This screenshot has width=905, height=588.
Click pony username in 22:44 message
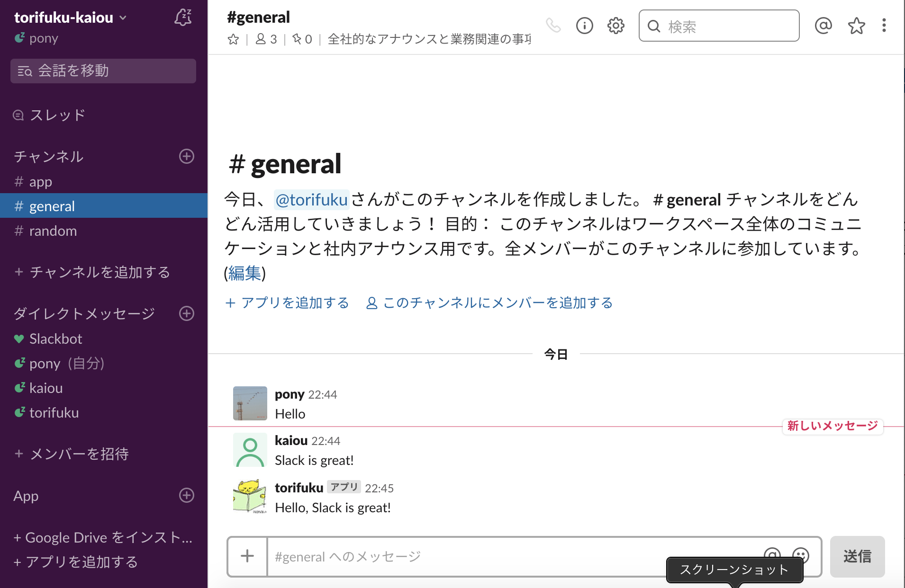[x=290, y=394]
